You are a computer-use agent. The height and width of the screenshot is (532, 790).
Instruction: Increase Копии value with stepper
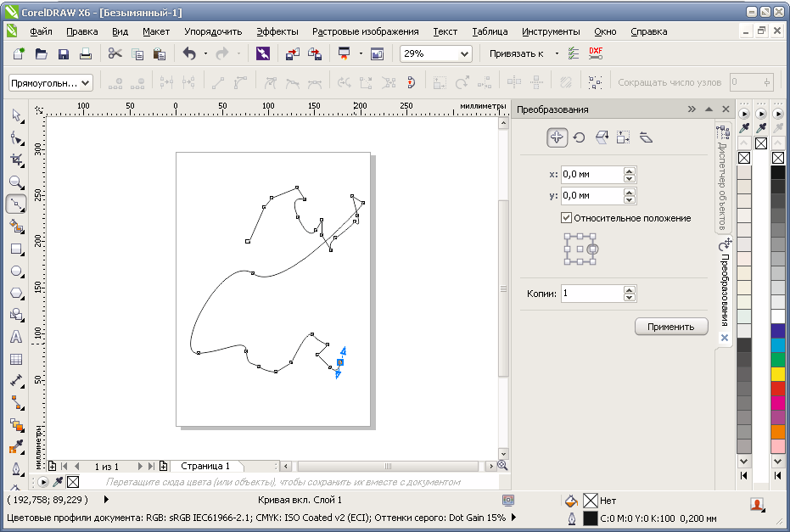(x=630, y=289)
